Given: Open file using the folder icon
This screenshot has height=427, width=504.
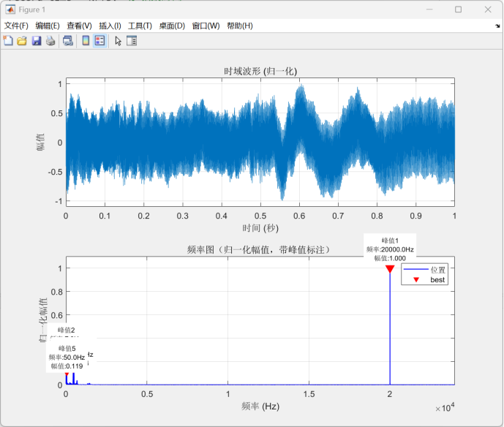Looking at the screenshot, I should pos(22,41).
